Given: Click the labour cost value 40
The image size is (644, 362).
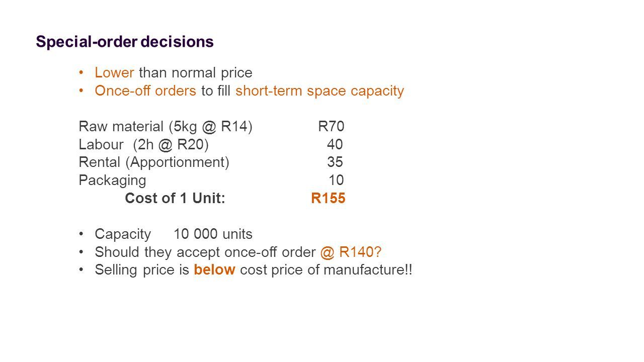Looking at the screenshot, I should coord(335,145).
